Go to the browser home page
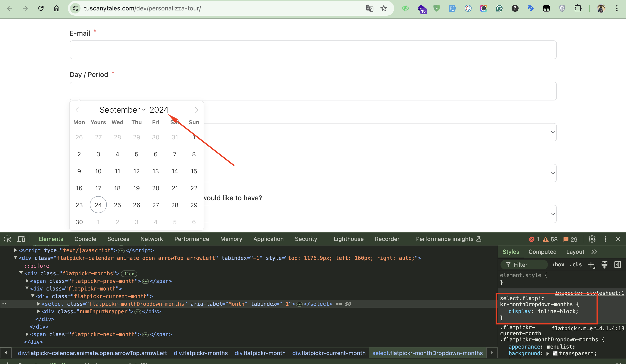 point(56,8)
